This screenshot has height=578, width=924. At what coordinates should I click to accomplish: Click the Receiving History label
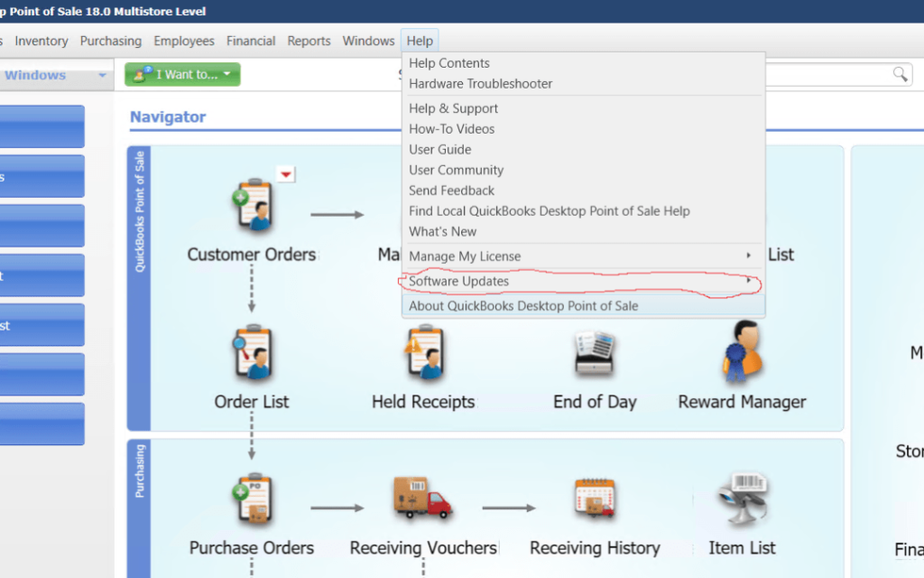595,548
